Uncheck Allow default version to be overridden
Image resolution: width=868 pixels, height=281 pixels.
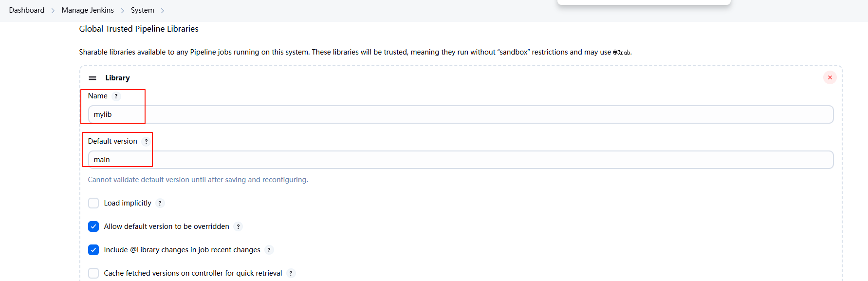coord(93,226)
